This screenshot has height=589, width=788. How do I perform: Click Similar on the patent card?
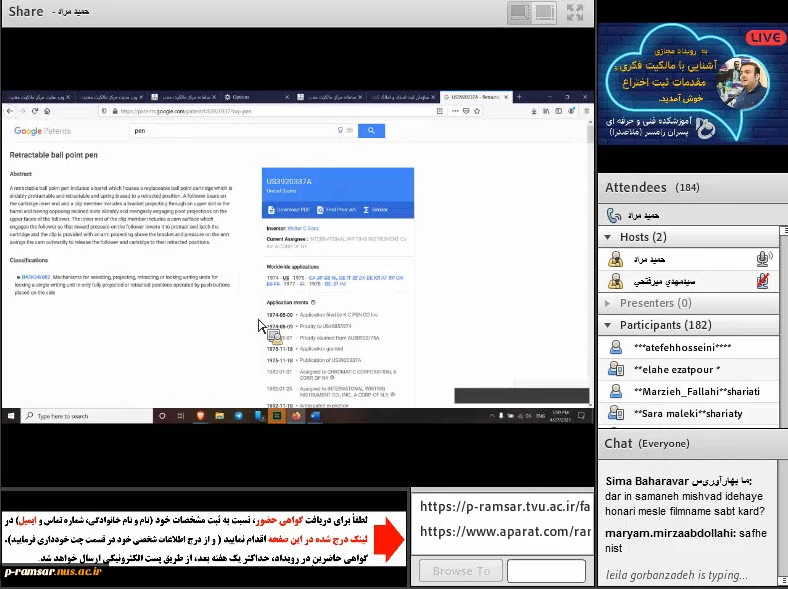[375, 210]
